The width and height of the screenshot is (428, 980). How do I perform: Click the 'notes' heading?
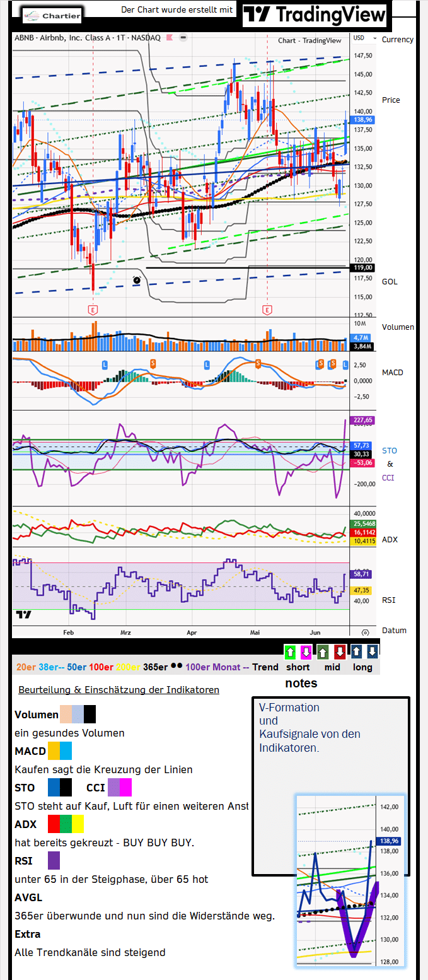(301, 683)
